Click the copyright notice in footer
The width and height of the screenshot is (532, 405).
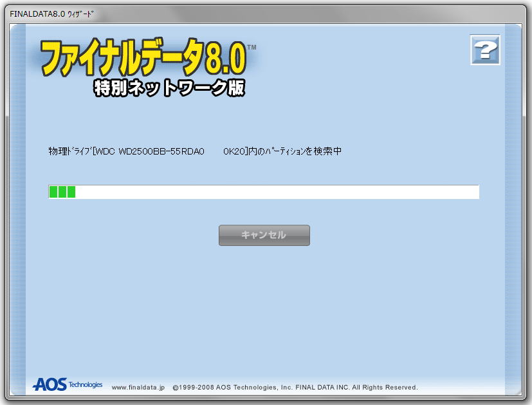click(x=295, y=388)
